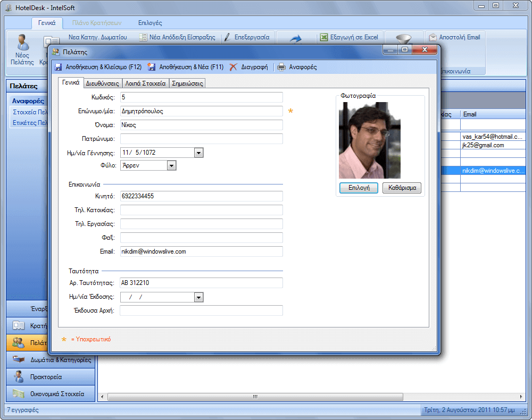Click the red X Διαγραφή icon
Image resolution: width=532 pixels, height=420 pixels.
[233, 68]
